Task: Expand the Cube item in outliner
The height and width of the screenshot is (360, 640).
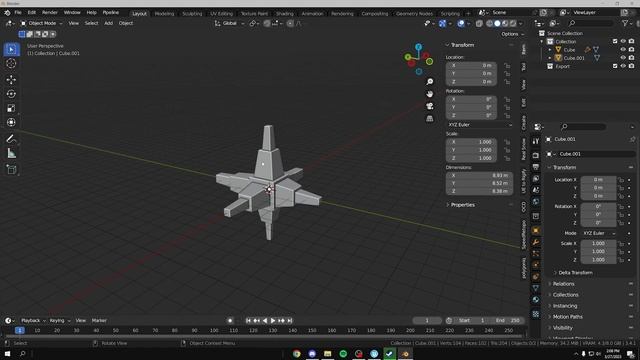Action: (550, 50)
